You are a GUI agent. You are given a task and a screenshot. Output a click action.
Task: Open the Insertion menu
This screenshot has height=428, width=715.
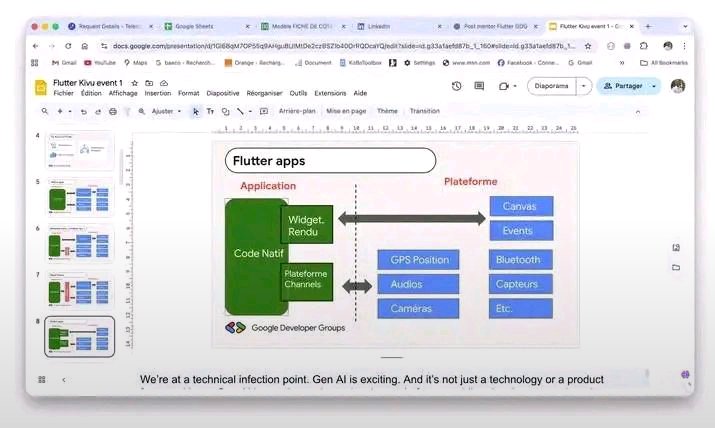point(158,93)
